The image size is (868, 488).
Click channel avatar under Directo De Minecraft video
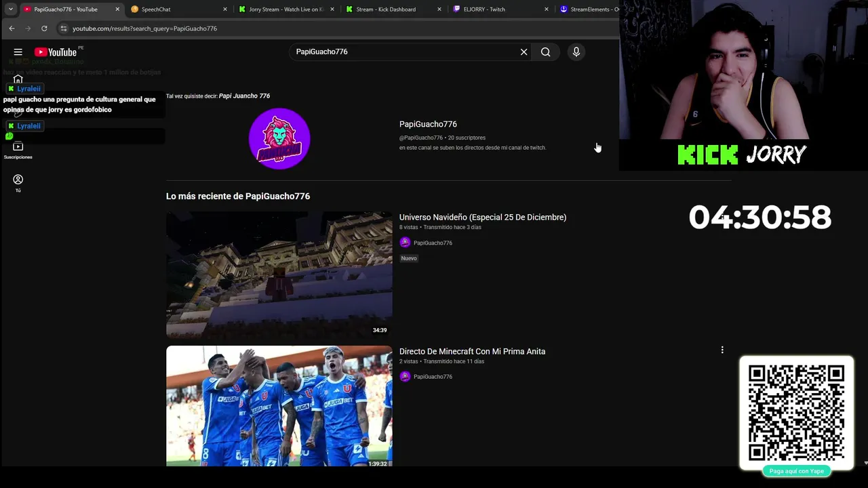coord(405,377)
